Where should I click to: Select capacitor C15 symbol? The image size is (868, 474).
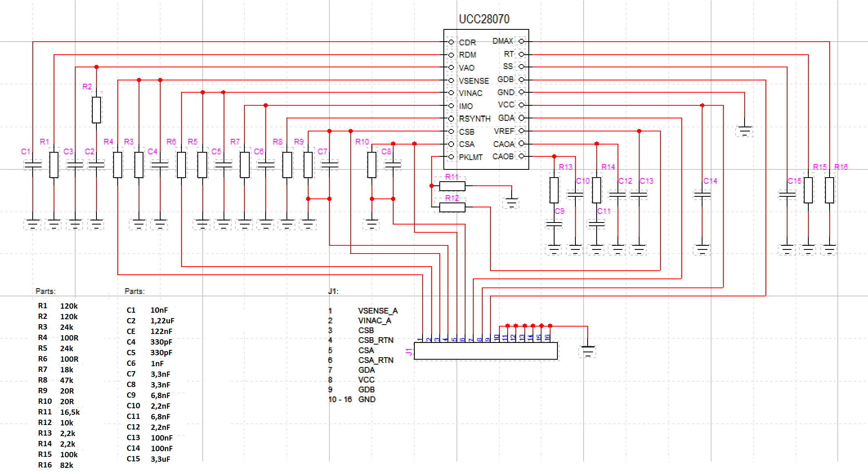787,195
